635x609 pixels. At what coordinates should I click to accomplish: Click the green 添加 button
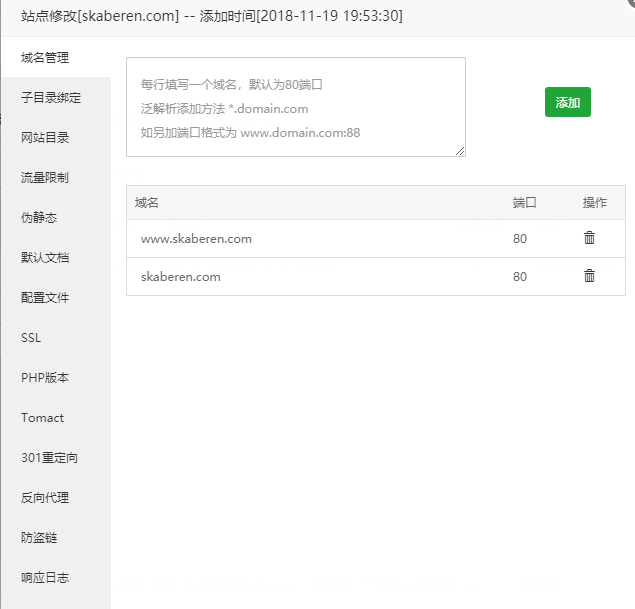click(567, 102)
